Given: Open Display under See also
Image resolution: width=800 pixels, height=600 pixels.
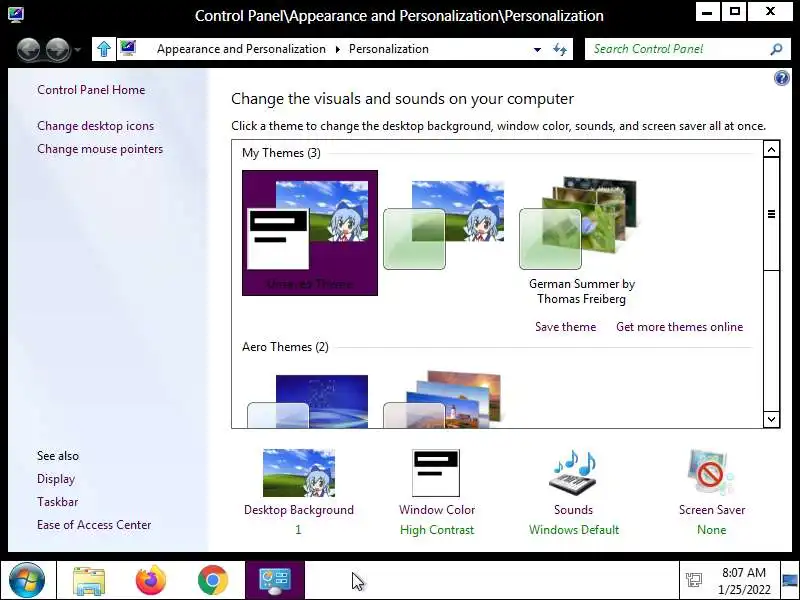Looking at the screenshot, I should 56,479.
